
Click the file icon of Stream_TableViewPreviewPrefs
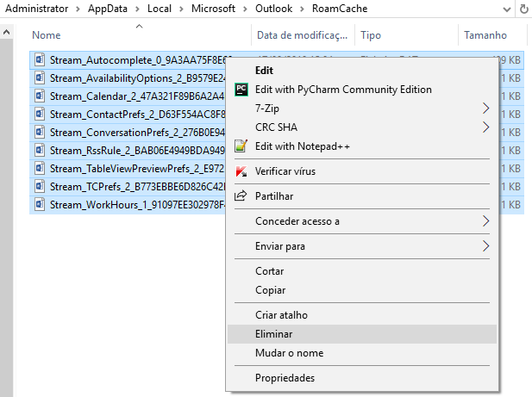click(40, 168)
